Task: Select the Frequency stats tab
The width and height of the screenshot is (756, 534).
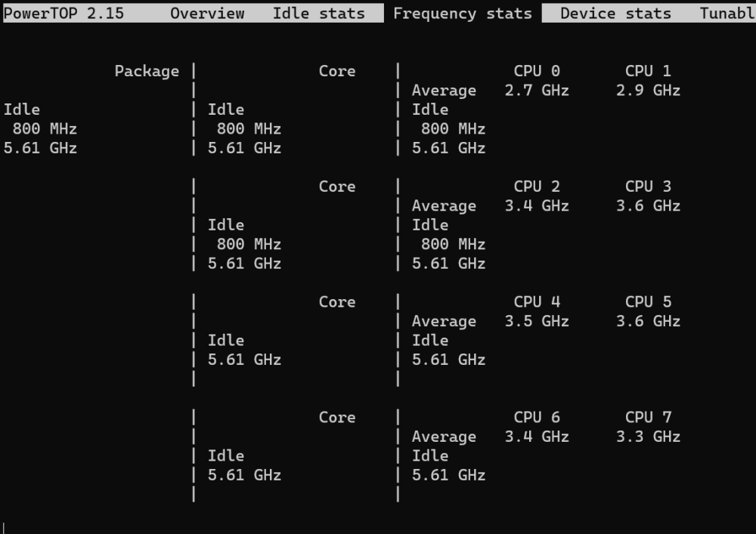Action: coord(463,14)
